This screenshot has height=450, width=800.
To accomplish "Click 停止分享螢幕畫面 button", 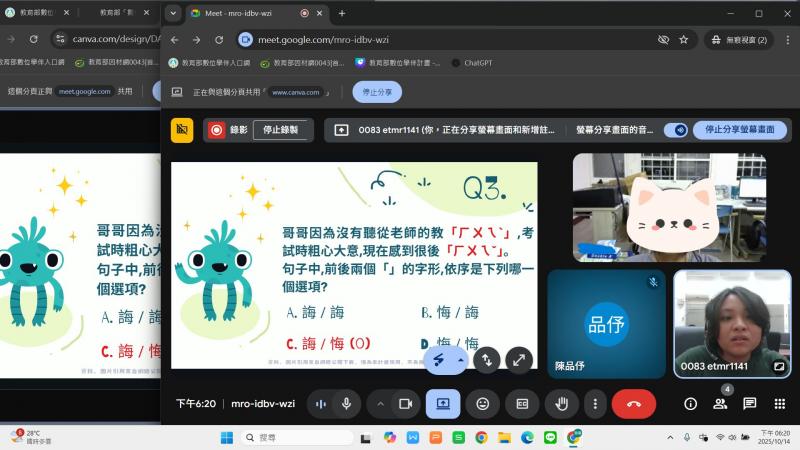I will pos(739,130).
